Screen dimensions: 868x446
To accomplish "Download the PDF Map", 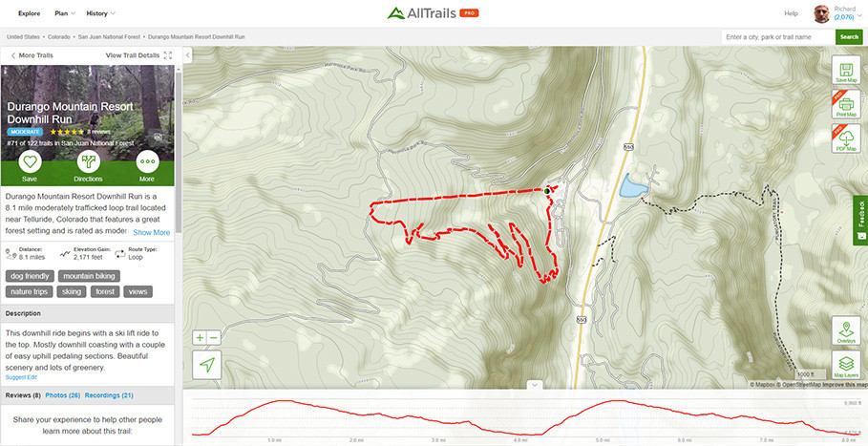I will [846, 138].
